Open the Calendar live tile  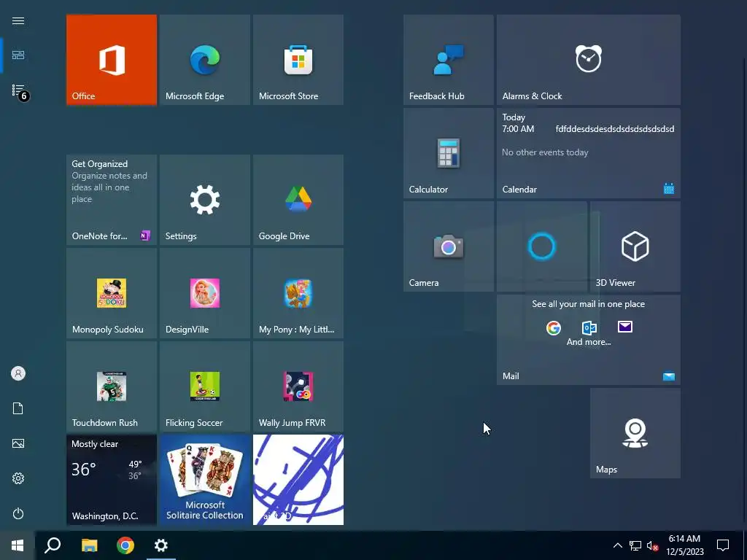tap(589, 153)
